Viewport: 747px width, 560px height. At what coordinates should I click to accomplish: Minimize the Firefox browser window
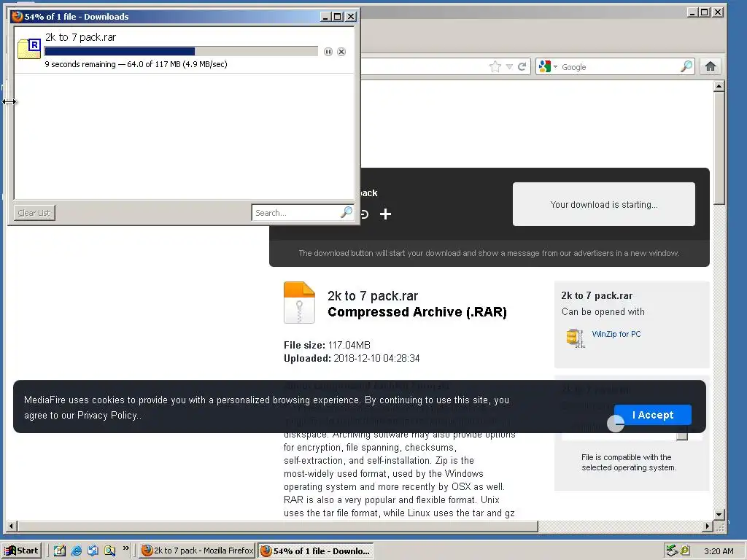[x=693, y=12]
